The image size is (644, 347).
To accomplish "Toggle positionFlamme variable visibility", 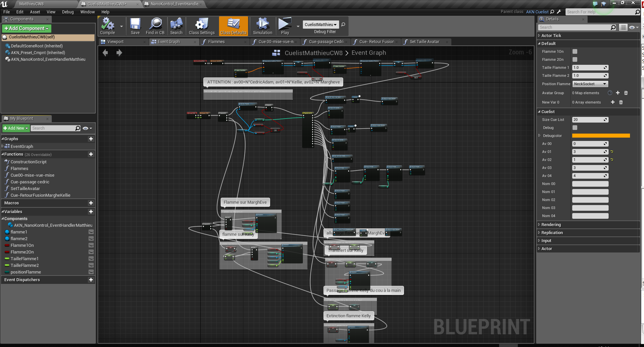I will pyautogui.click(x=91, y=272).
